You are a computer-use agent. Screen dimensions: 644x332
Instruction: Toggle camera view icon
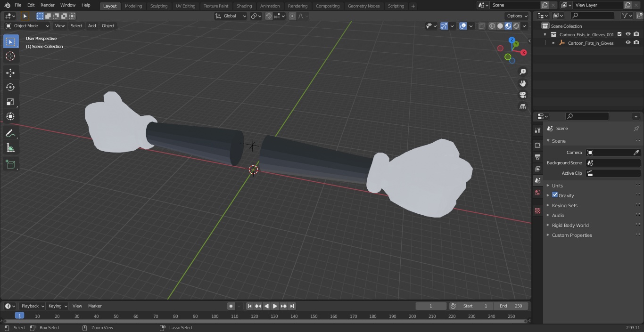pos(522,95)
